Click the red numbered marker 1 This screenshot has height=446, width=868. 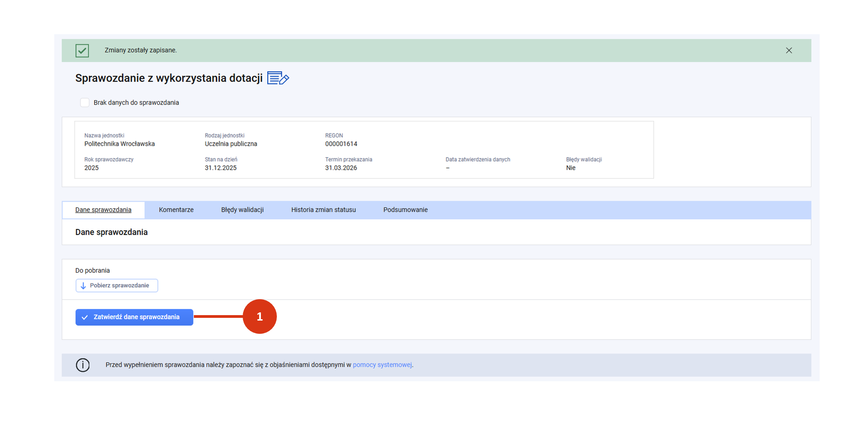click(x=260, y=316)
